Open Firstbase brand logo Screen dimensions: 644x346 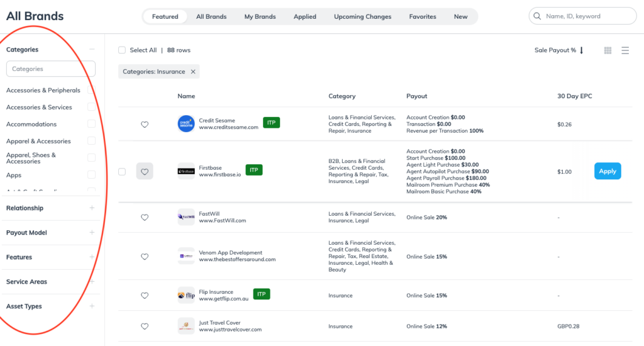coord(186,171)
